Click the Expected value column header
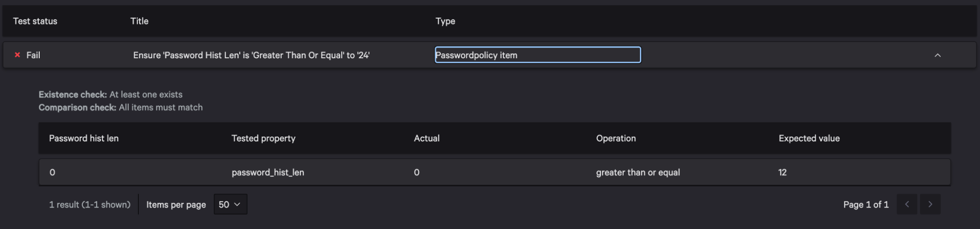This screenshot has width=980, height=229. 809,138
